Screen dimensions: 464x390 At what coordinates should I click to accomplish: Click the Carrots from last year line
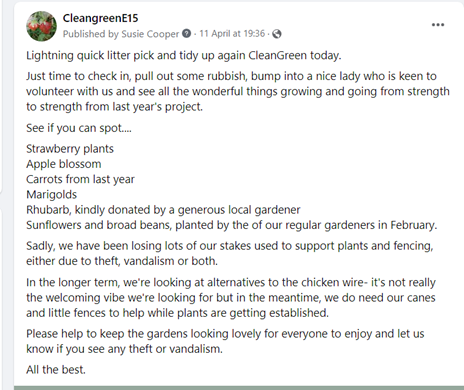coord(80,179)
